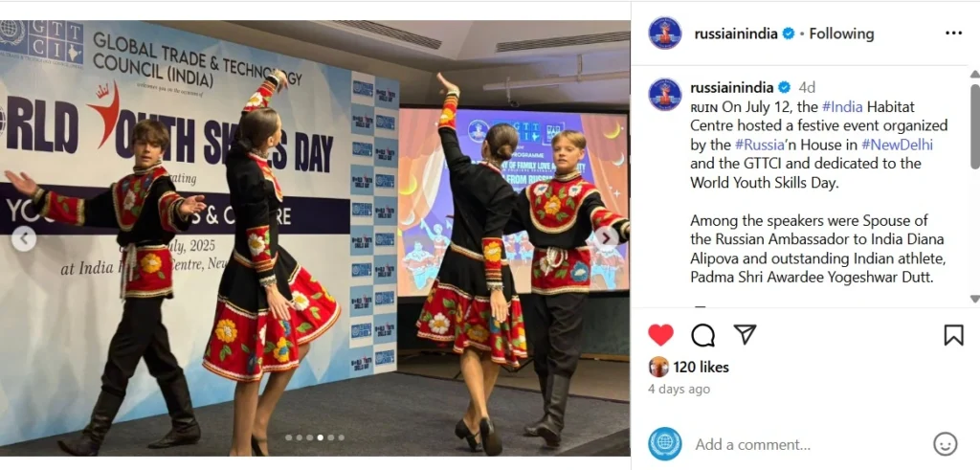
Task: Click russiainindia header profile picture
Action: [x=665, y=34]
